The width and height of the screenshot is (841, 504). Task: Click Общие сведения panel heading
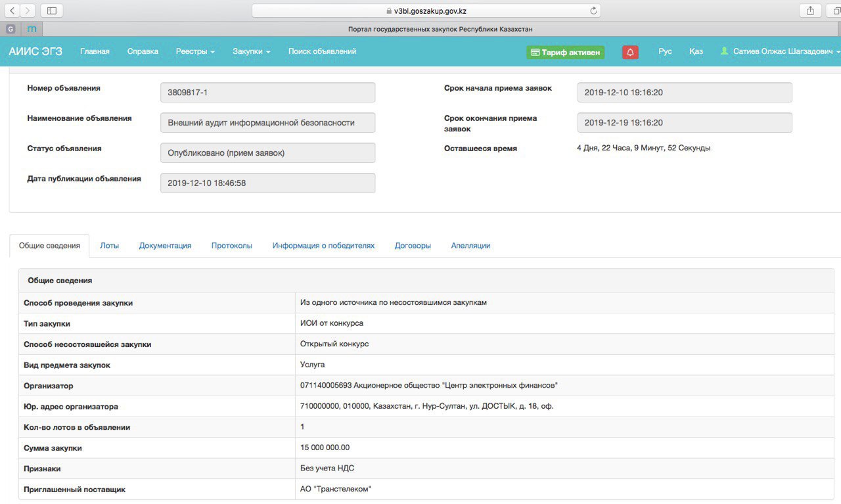tap(60, 281)
